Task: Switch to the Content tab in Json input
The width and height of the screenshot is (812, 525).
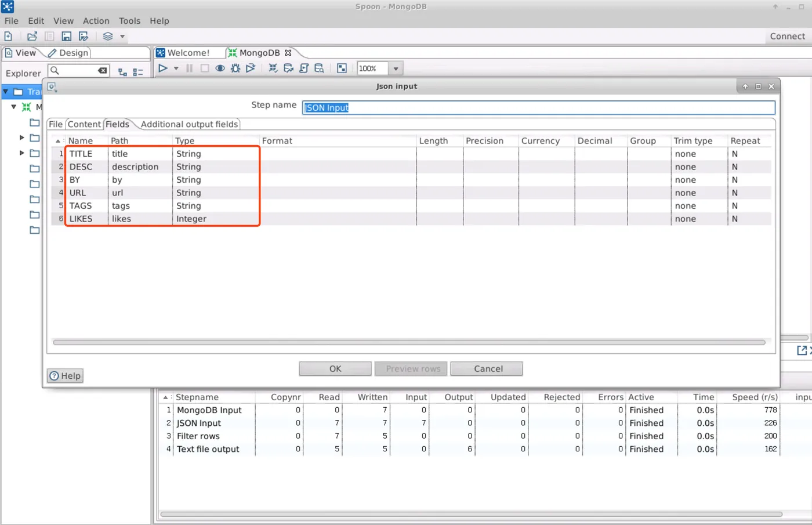Action: 84,124
